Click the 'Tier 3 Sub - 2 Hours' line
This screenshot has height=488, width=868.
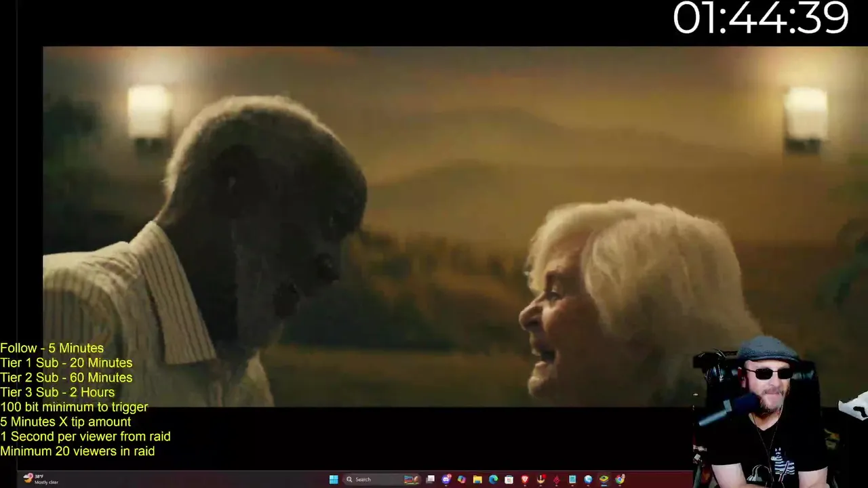(58, 392)
